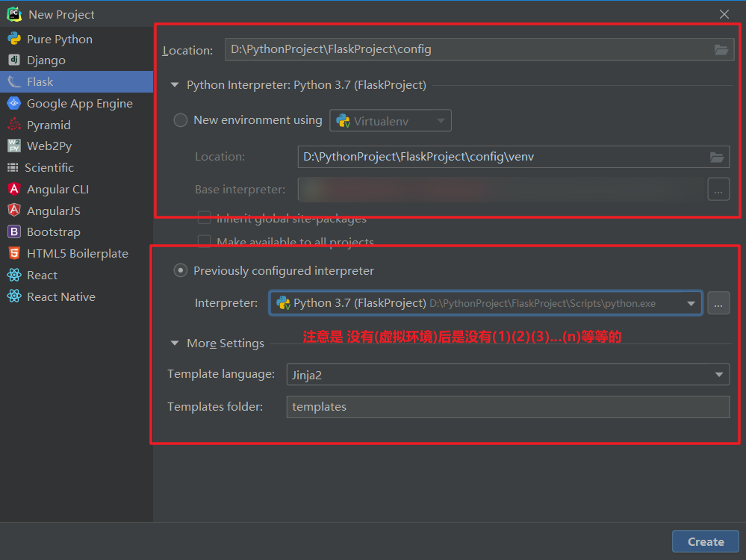The height and width of the screenshot is (560, 746).
Task: Click Python icon in Interpreter combo box
Action: click(x=284, y=303)
